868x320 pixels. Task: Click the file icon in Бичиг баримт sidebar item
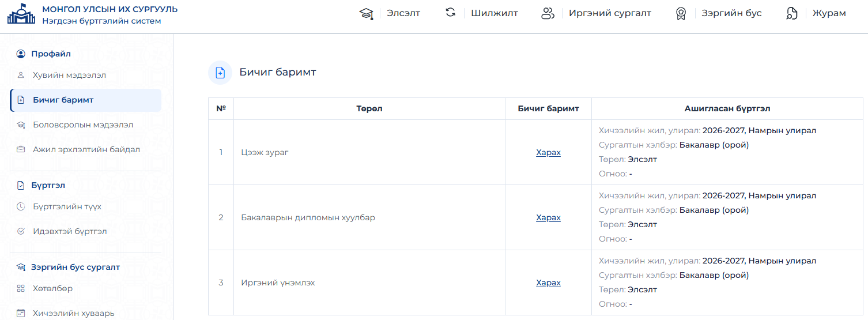(x=21, y=100)
